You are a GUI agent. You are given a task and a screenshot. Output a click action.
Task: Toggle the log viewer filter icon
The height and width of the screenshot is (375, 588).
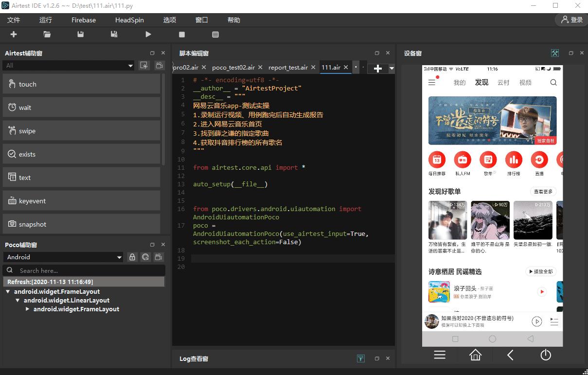pyautogui.click(x=360, y=358)
